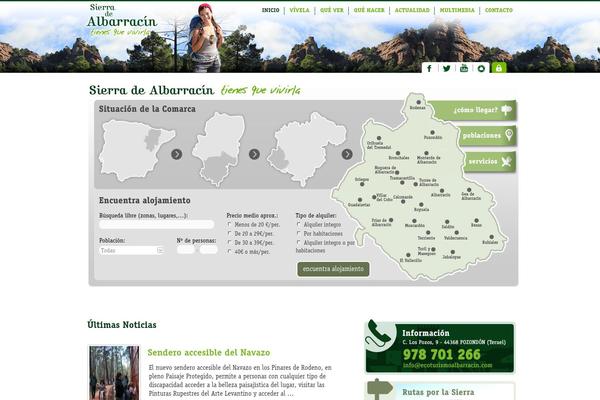Click the round icon next to YouTube
The height and width of the screenshot is (400, 600).
481,68
